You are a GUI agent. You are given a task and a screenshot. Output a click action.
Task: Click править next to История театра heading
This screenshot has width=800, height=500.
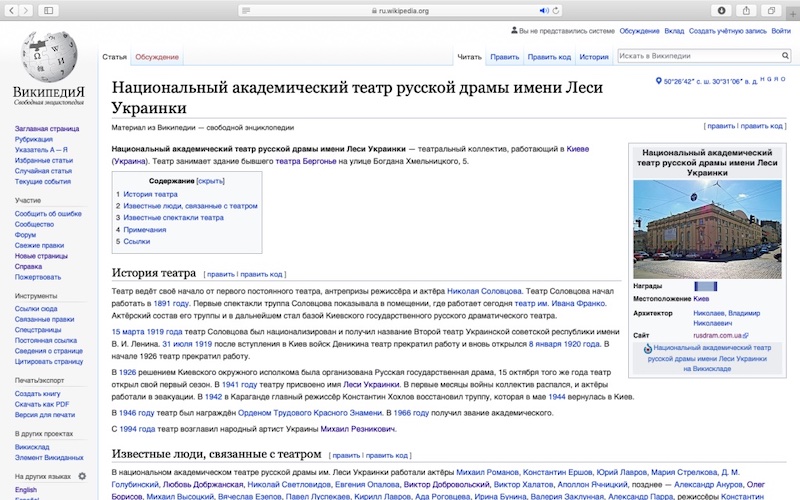221,274
